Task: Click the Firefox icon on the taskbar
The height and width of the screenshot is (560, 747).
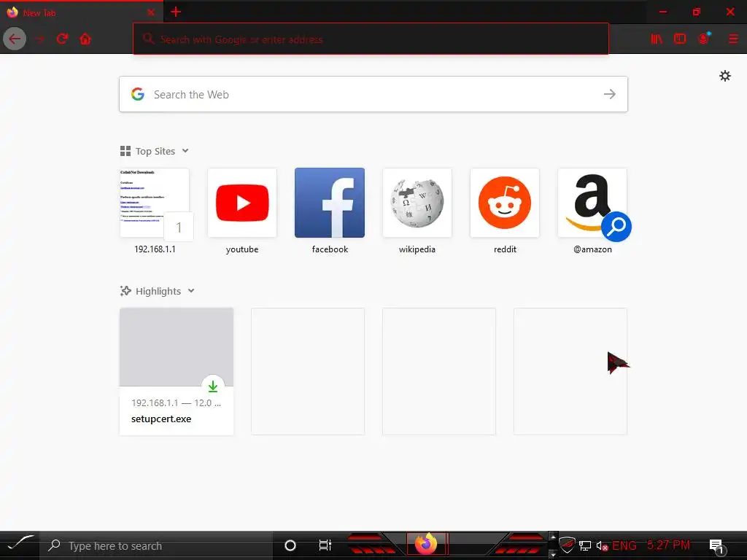Action: 426,544
